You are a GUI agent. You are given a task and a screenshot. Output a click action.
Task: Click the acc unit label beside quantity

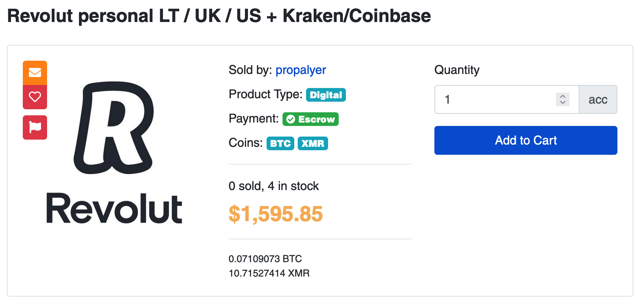pos(598,99)
